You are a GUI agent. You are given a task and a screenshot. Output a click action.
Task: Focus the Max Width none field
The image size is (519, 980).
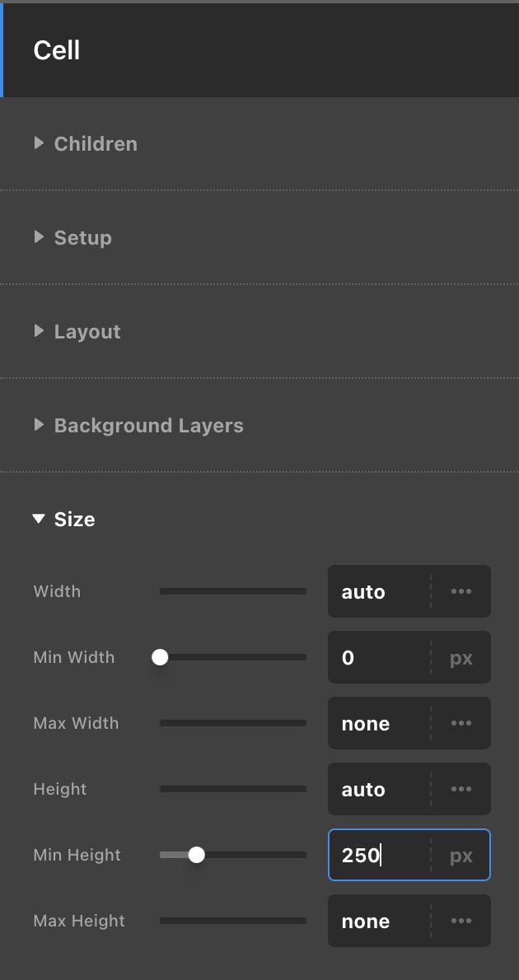[x=379, y=723]
